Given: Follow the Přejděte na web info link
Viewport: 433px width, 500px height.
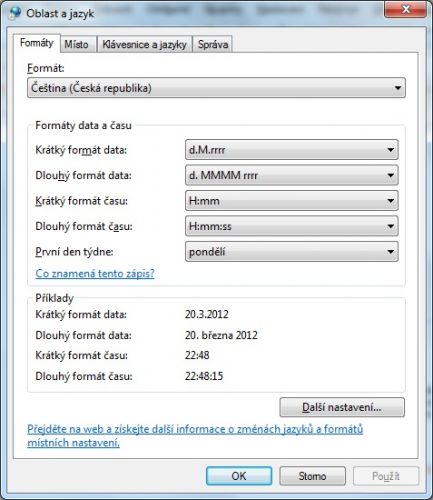Looking at the screenshot, I should point(195,436).
